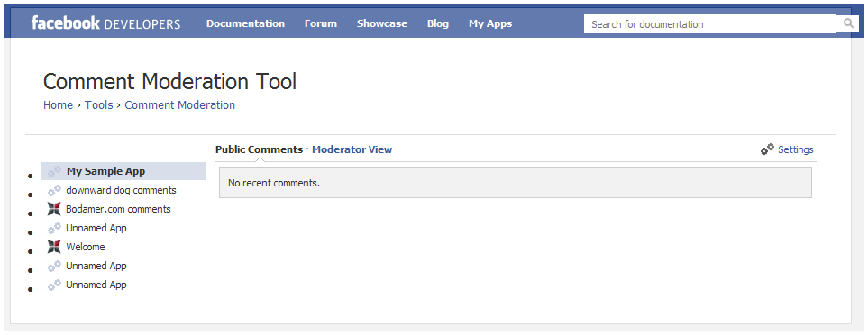Follow the Home breadcrumb link
This screenshot has width=868, height=335.
click(58, 105)
